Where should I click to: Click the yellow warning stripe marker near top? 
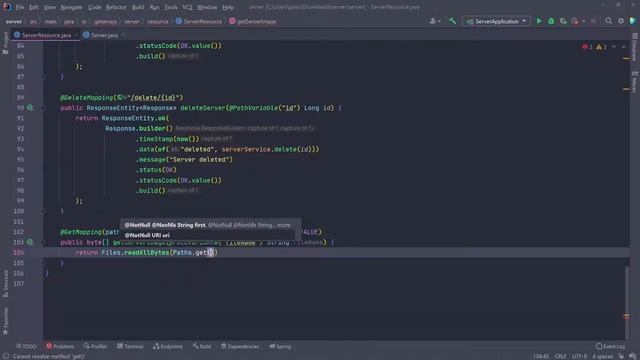click(x=626, y=58)
